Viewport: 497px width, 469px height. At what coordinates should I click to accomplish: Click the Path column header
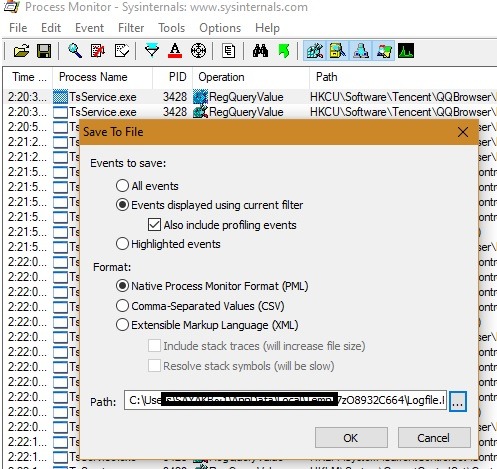pos(403,77)
